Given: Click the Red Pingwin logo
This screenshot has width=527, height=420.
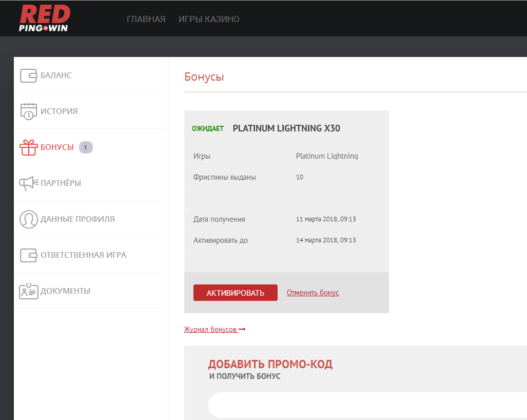Looking at the screenshot, I should click(x=43, y=18).
